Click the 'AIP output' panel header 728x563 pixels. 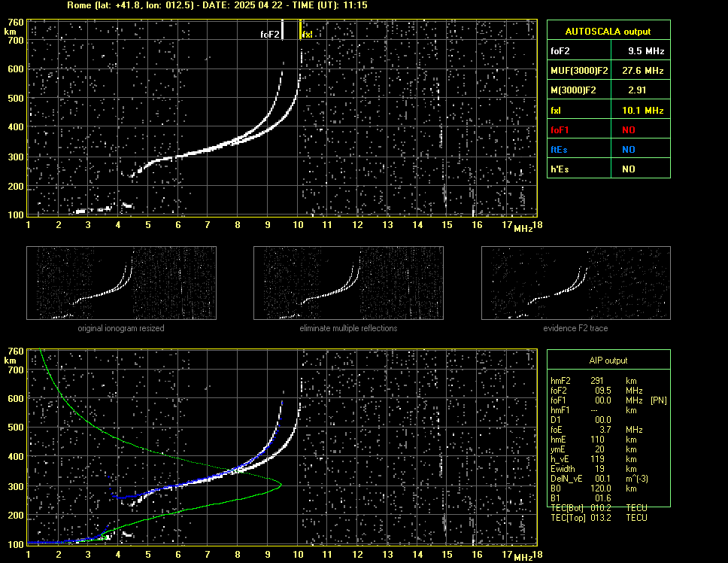click(608, 360)
